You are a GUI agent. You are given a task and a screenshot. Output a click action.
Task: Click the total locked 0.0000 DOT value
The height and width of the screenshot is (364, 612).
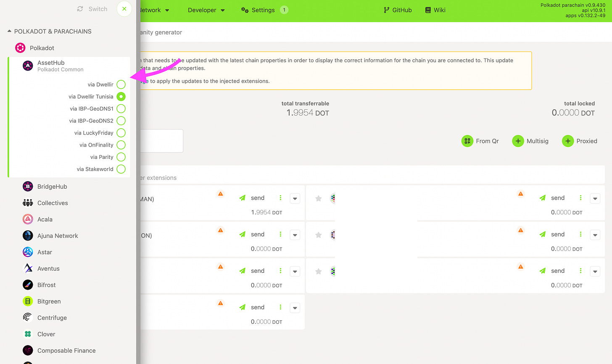point(573,113)
